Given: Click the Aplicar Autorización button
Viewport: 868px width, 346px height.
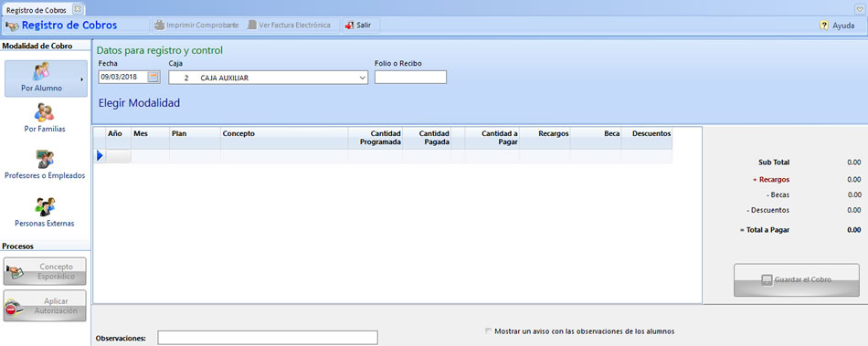Looking at the screenshot, I should pyautogui.click(x=45, y=306).
